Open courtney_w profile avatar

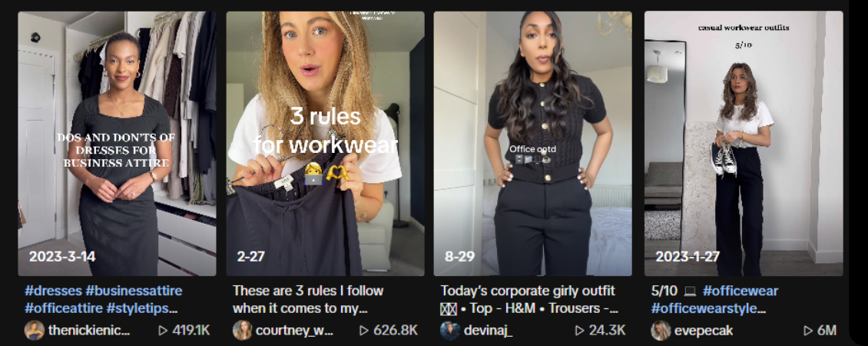[242, 331]
